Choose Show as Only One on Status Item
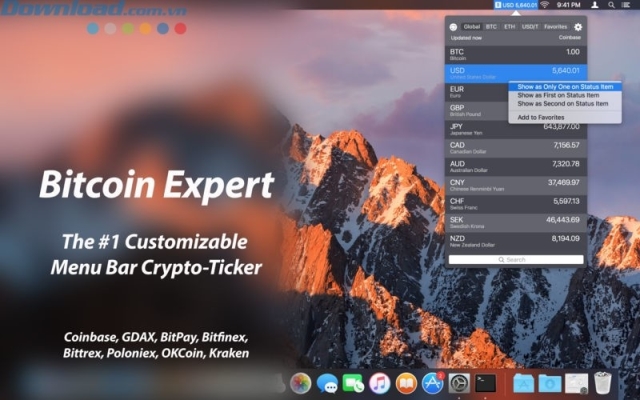 click(565, 87)
